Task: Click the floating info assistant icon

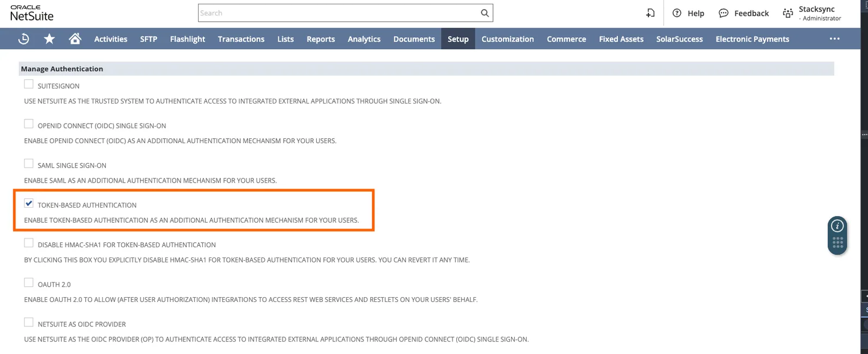Action: click(x=838, y=226)
